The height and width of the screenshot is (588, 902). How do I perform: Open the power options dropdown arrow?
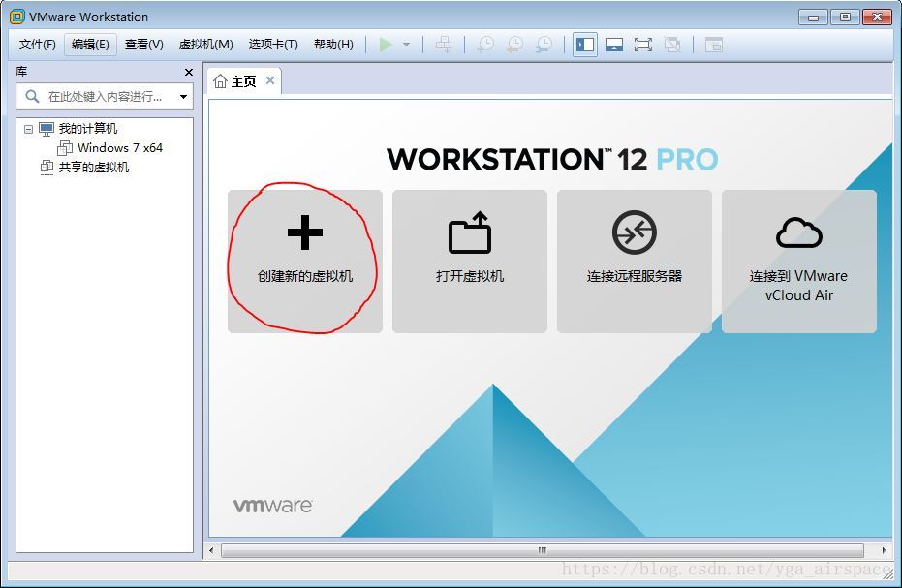click(x=406, y=45)
